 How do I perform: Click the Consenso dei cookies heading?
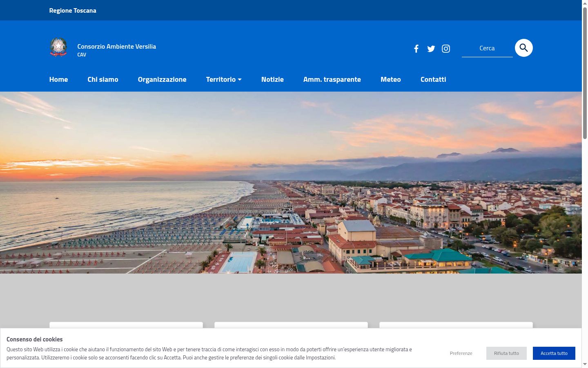click(x=35, y=339)
